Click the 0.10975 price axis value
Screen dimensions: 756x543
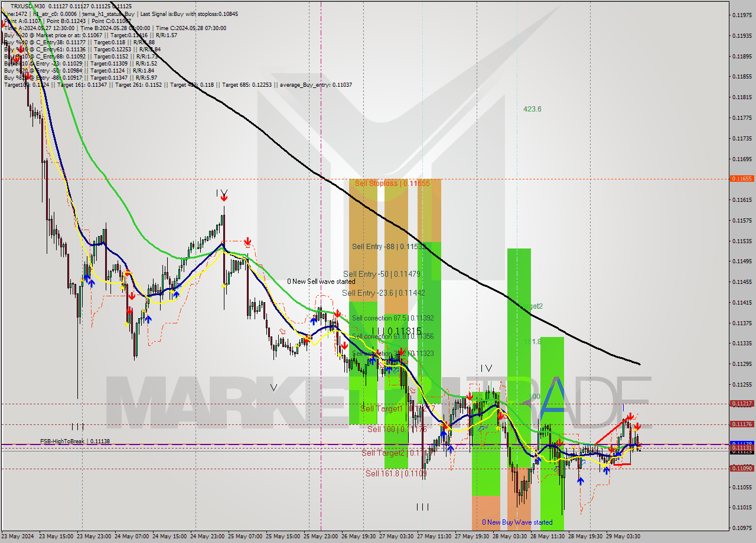pyautogui.click(x=742, y=528)
